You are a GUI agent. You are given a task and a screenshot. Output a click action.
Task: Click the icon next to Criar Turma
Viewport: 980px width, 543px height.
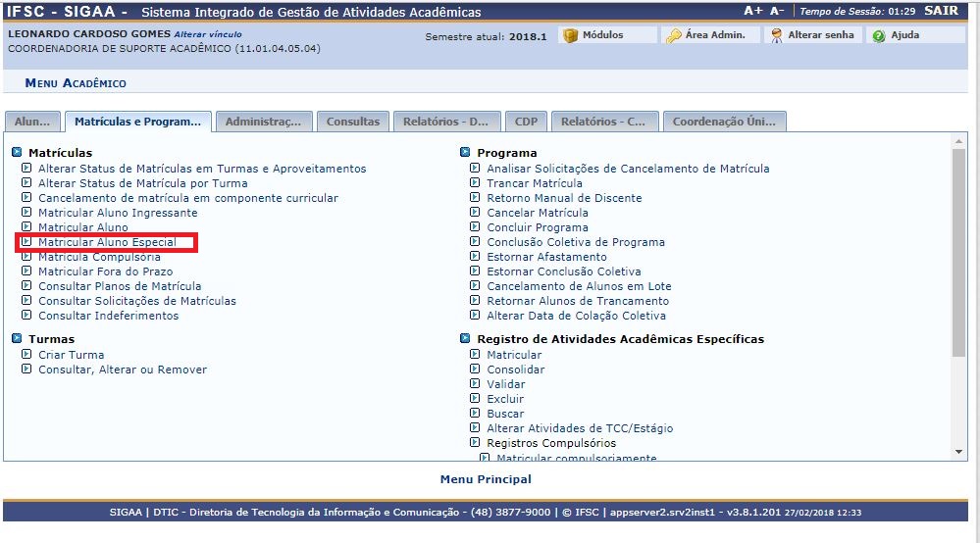pos(27,355)
